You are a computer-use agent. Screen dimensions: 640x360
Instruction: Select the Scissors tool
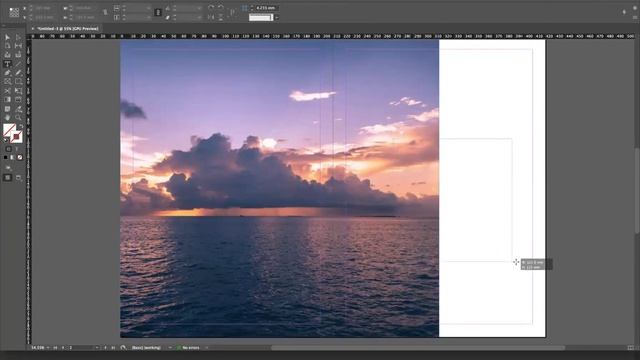click(x=7, y=91)
